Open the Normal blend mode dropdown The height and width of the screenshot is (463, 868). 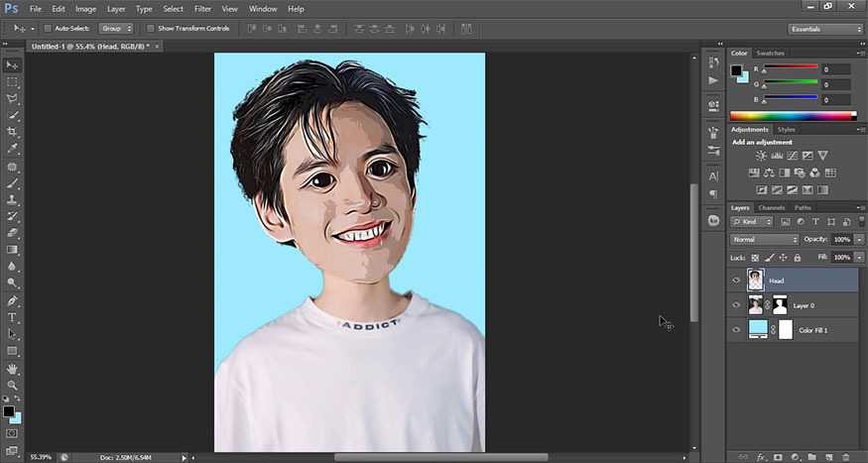tap(764, 240)
